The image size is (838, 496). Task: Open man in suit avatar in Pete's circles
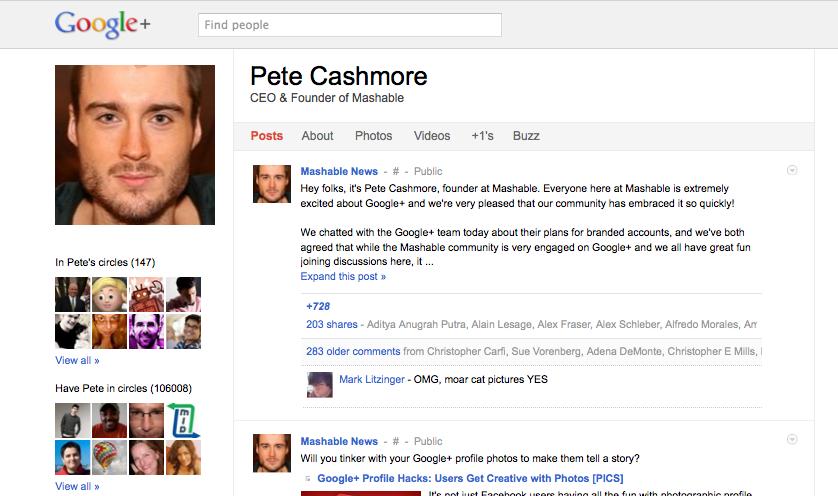pyautogui.click(x=73, y=294)
